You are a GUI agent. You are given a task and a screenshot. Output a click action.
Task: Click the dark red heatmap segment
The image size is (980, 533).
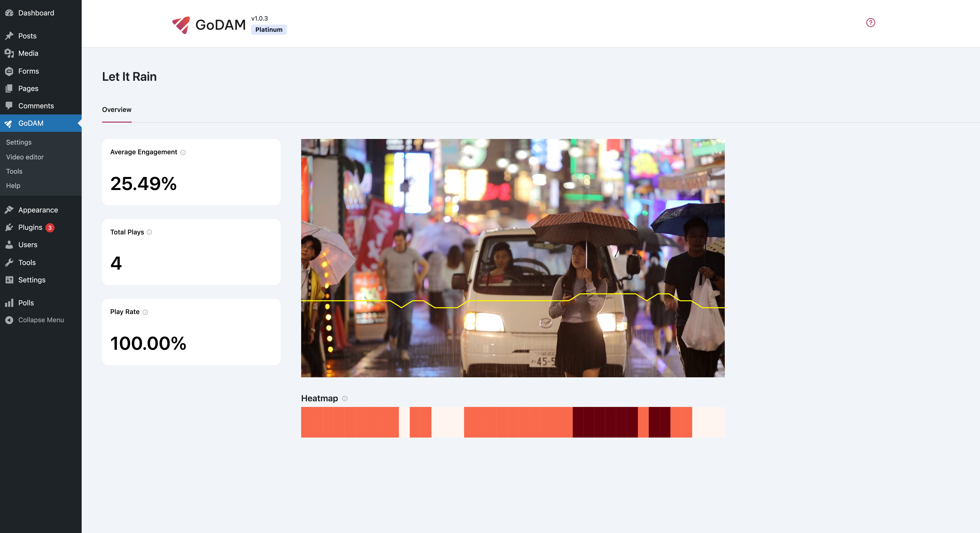click(x=605, y=422)
